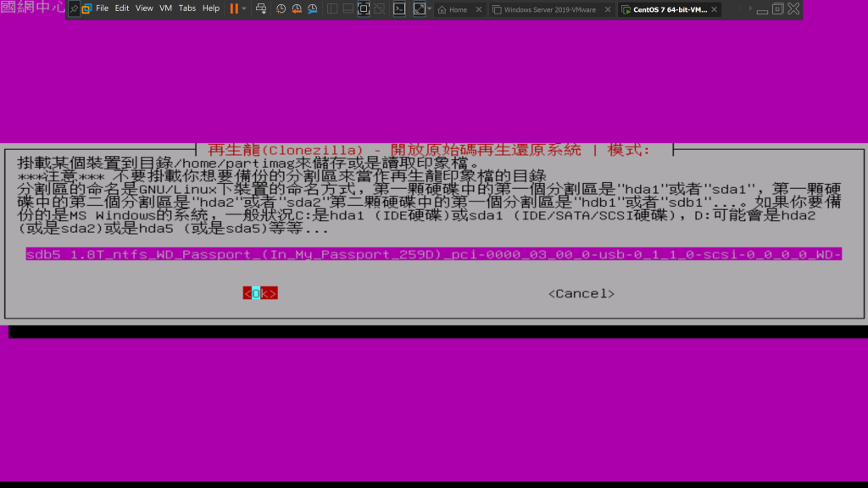
Task: Open the VM menu
Action: tap(165, 8)
